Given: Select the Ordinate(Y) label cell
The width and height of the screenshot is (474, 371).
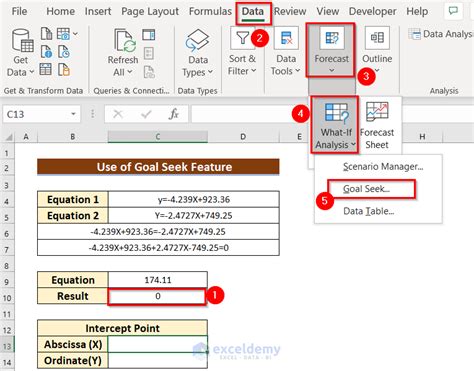Looking at the screenshot, I should tap(73, 360).
